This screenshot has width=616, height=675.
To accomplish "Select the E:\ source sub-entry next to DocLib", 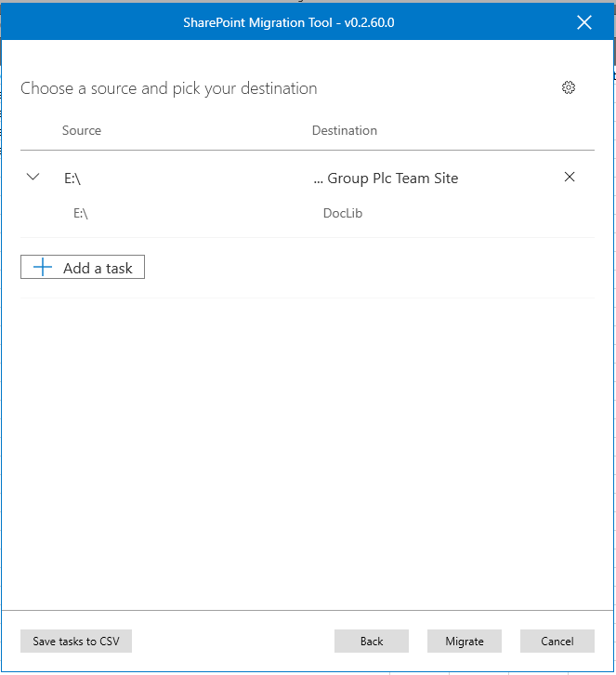I will tap(81, 213).
